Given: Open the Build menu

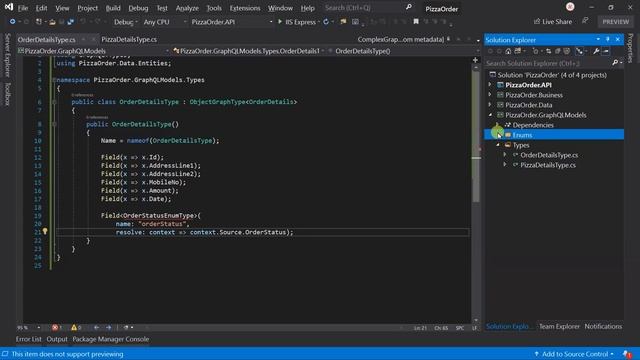Looking at the screenshot, I should coord(113,8).
